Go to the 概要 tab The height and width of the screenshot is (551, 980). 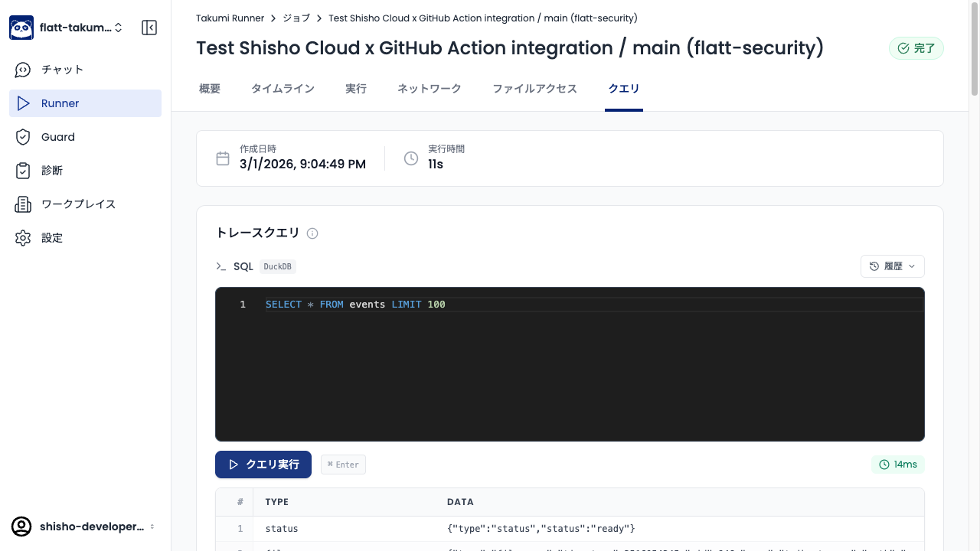210,89
